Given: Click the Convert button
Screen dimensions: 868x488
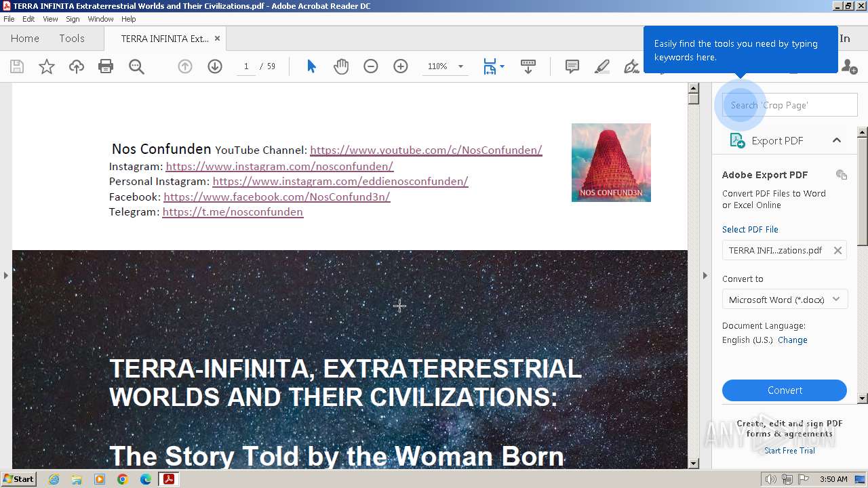Looking at the screenshot, I should (x=785, y=390).
